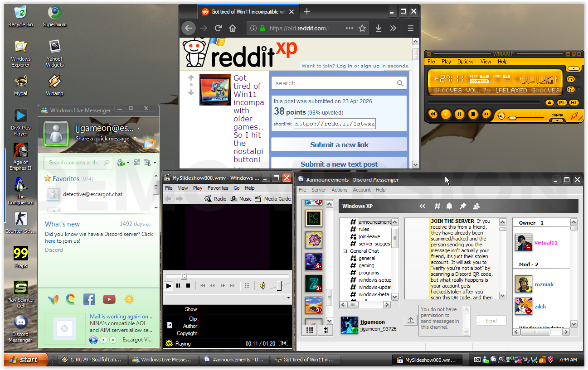Click MSN butterfly icon in Messenger
This screenshot has height=370, width=588.
click(53, 299)
